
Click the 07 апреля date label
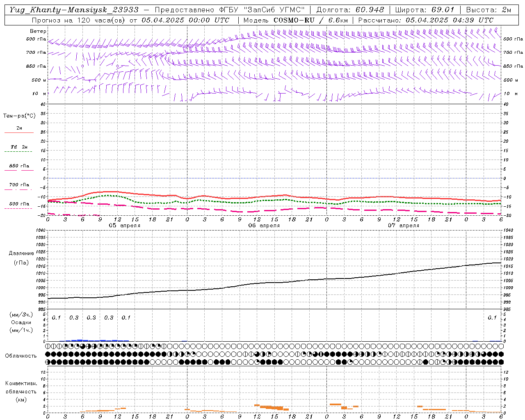click(404, 226)
